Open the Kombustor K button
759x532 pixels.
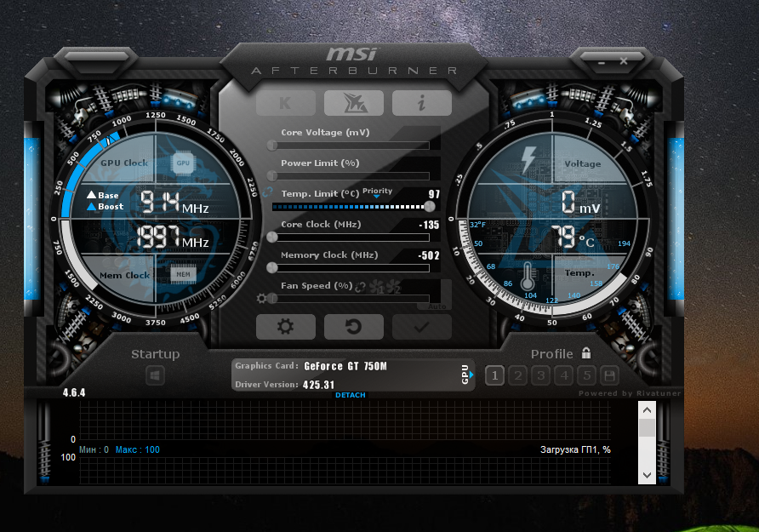tap(286, 103)
